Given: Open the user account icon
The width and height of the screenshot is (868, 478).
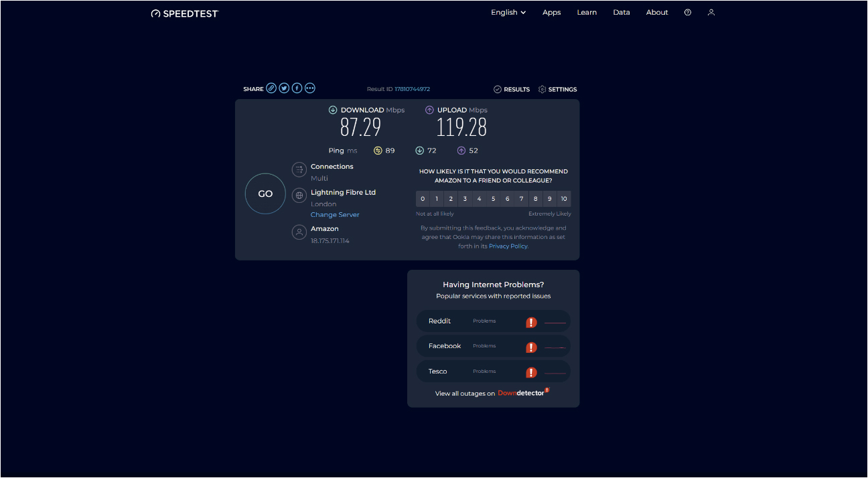Looking at the screenshot, I should coord(711,13).
